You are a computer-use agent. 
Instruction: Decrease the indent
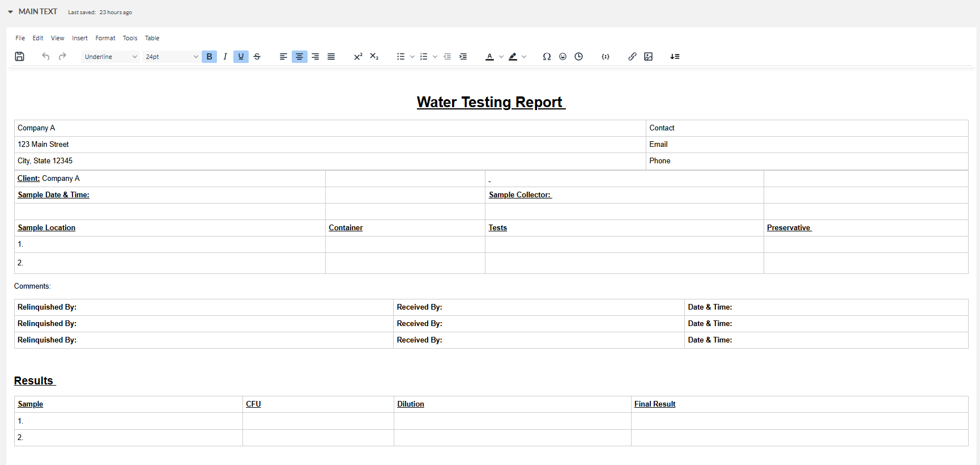click(447, 56)
